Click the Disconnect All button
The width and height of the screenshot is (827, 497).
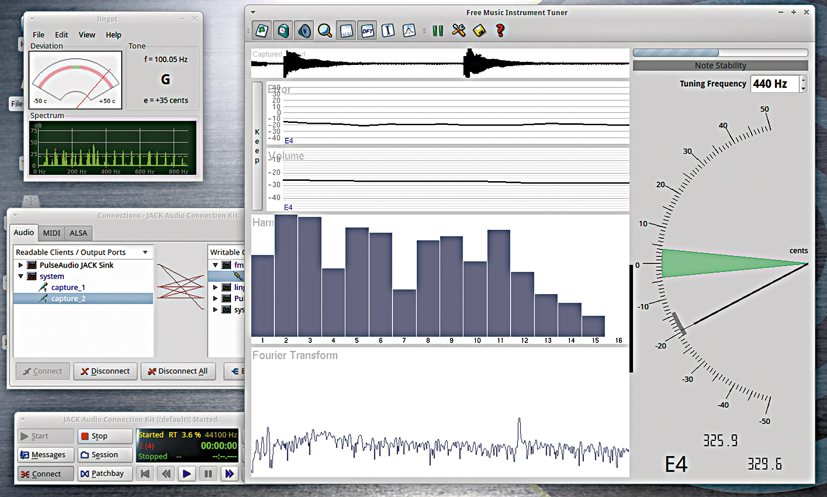tap(178, 371)
